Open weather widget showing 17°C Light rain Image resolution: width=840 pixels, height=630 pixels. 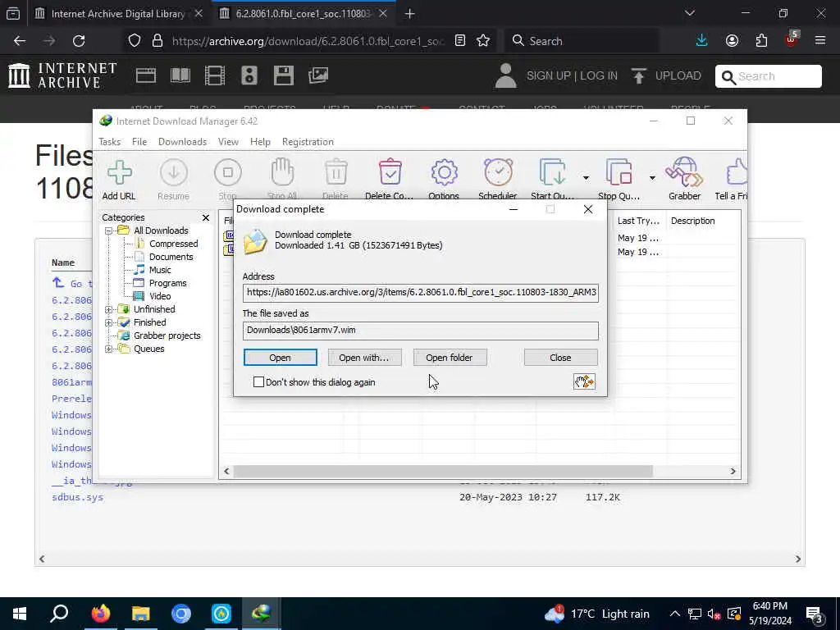click(x=597, y=614)
